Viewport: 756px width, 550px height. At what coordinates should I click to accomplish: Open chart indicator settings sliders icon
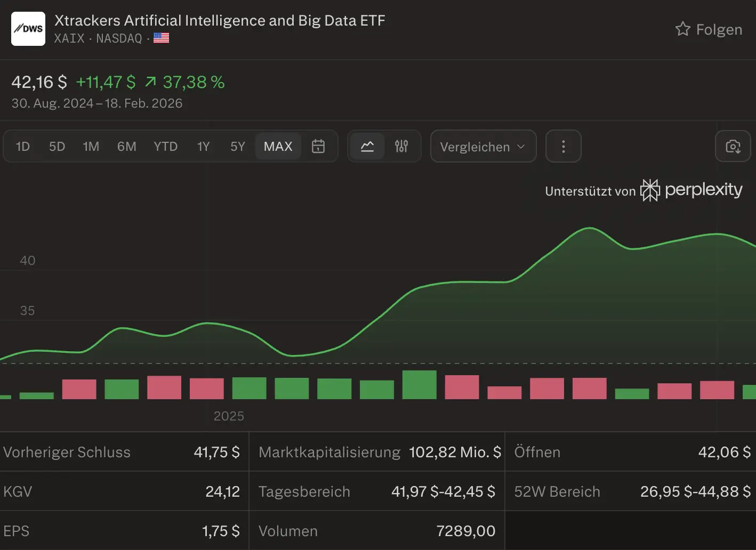point(401,146)
